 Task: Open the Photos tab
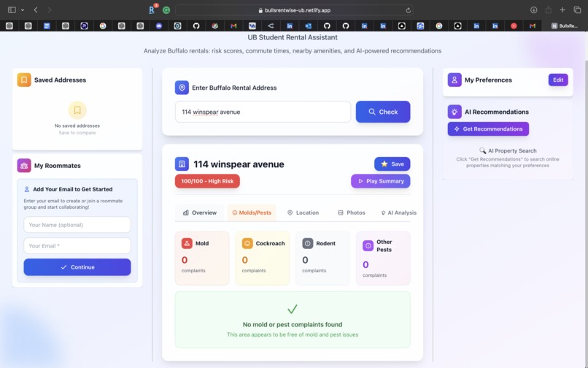pos(352,212)
